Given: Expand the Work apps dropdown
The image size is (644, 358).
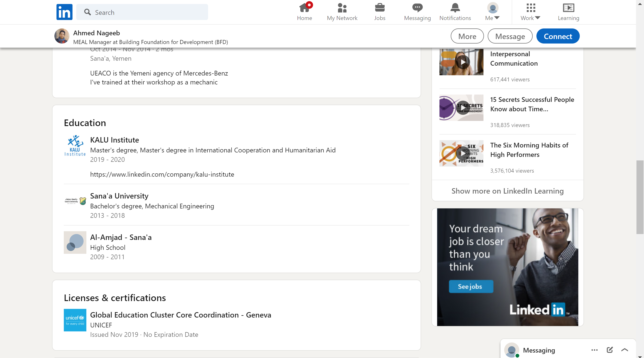Looking at the screenshot, I should coord(530,12).
